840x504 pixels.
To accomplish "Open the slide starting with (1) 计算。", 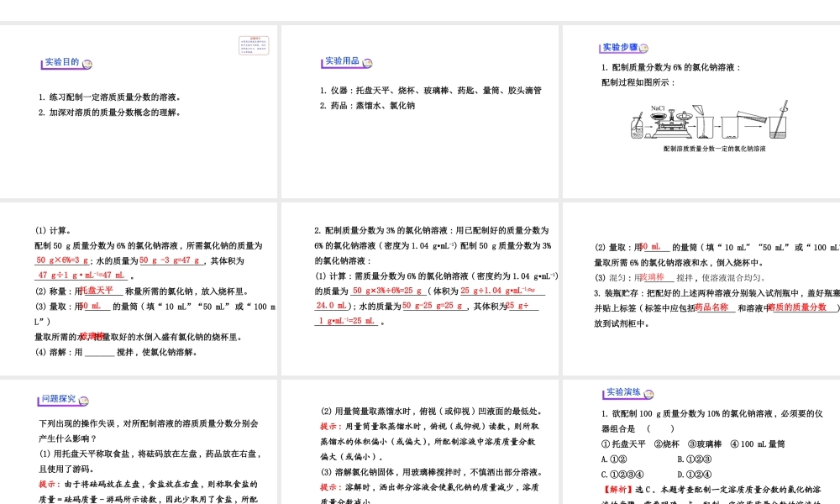I will 139,289.
